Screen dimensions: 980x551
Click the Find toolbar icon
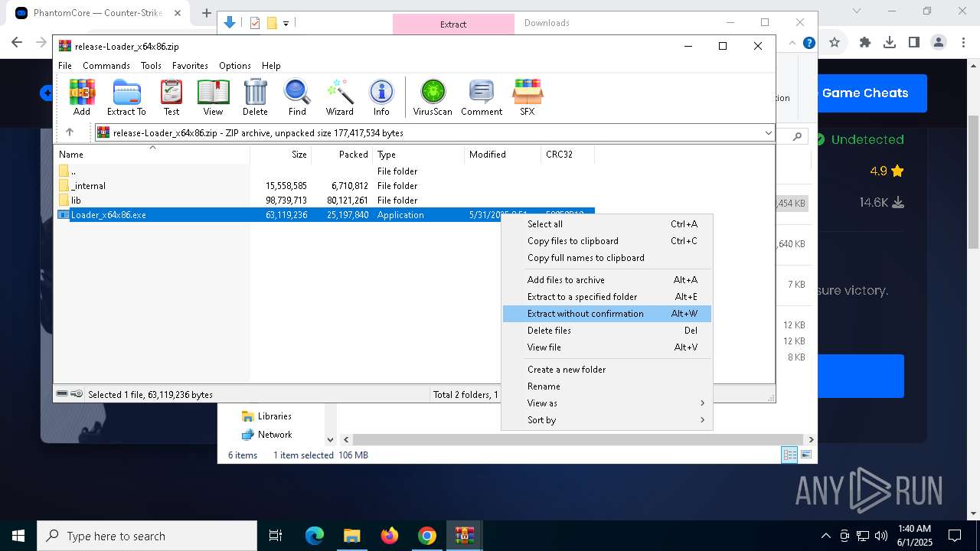pyautogui.click(x=297, y=97)
